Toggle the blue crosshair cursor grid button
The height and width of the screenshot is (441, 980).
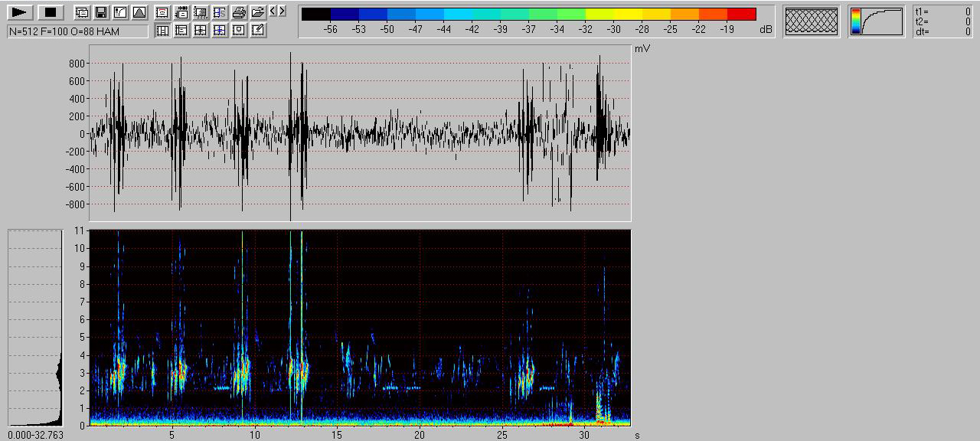pyautogui.click(x=220, y=30)
